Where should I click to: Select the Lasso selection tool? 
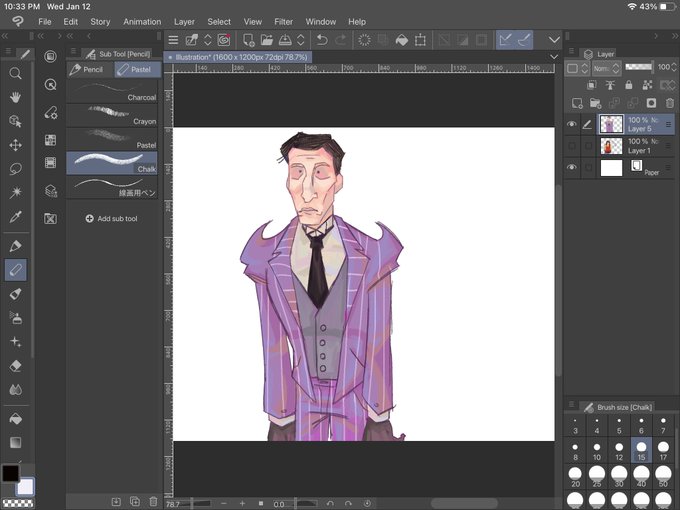coord(15,169)
